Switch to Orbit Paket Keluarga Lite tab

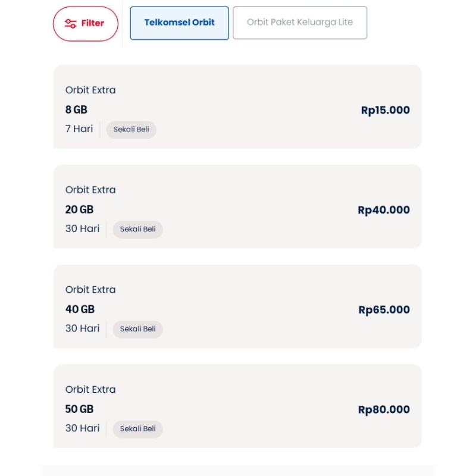(299, 23)
